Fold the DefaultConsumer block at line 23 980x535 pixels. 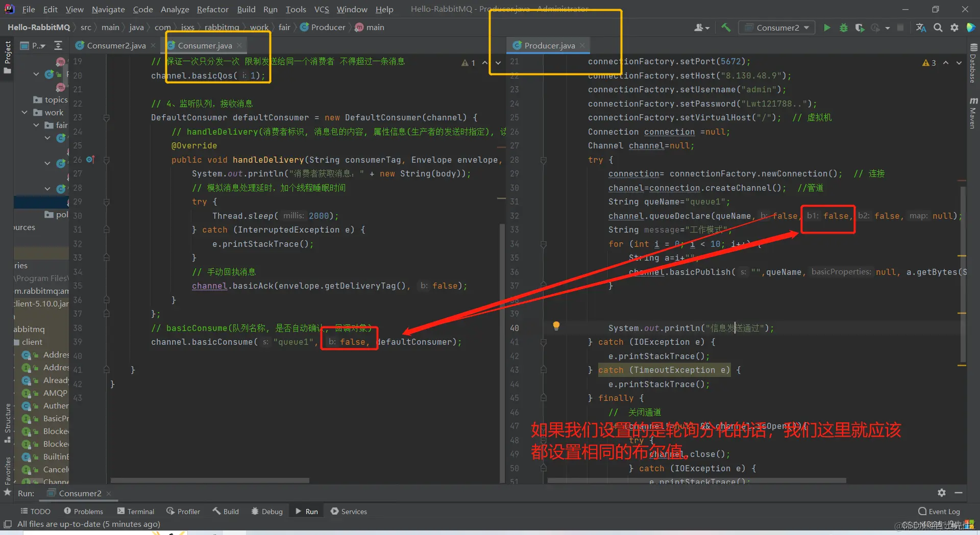(x=107, y=118)
